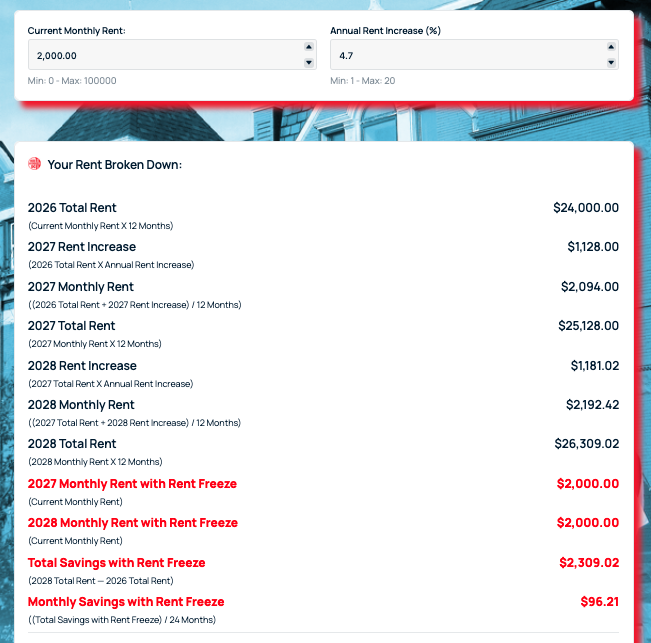Select 'Monthly Savings with Rent Freeze' label
Viewport: 651px width, 643px height.
pyautogui.click(x=126, y=601)
